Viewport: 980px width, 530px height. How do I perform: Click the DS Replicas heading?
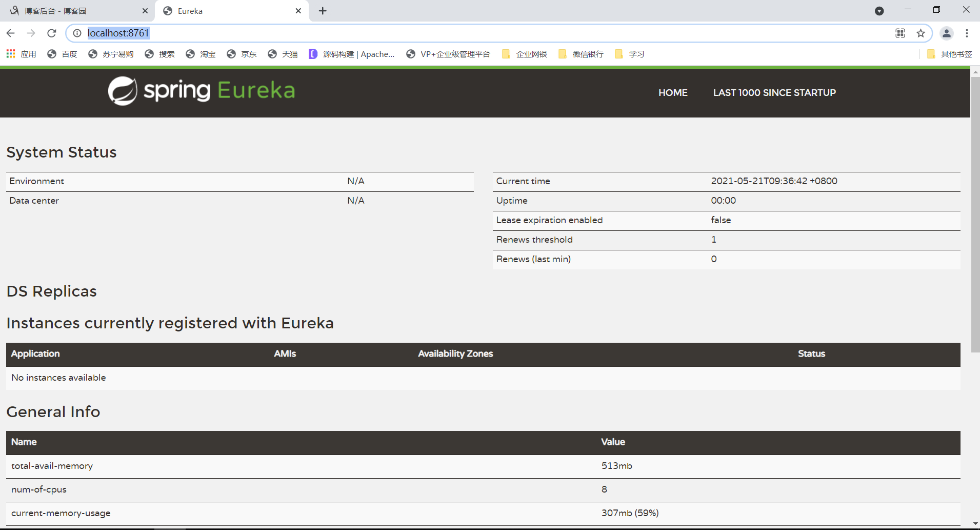click(x=51, y=291)
